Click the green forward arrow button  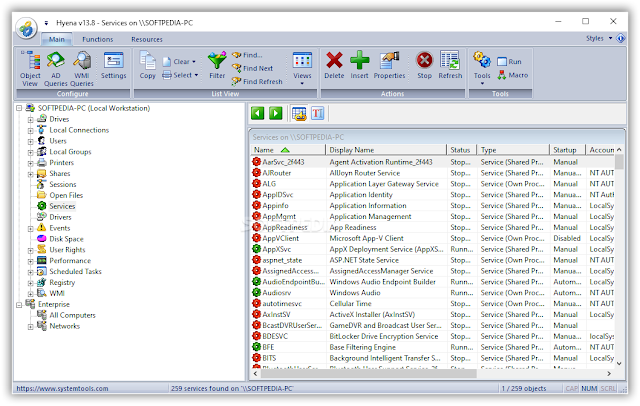click(x=276, y=113)
